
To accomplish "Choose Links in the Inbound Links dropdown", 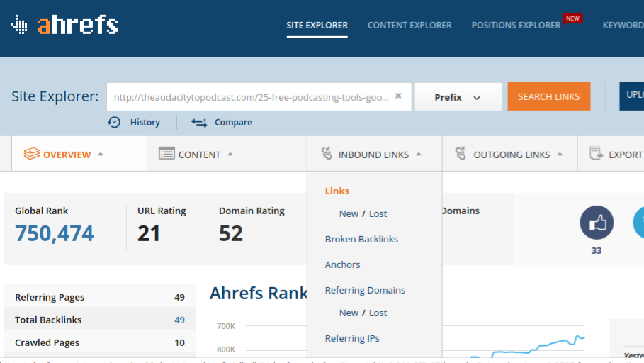I will coord(337,191).
